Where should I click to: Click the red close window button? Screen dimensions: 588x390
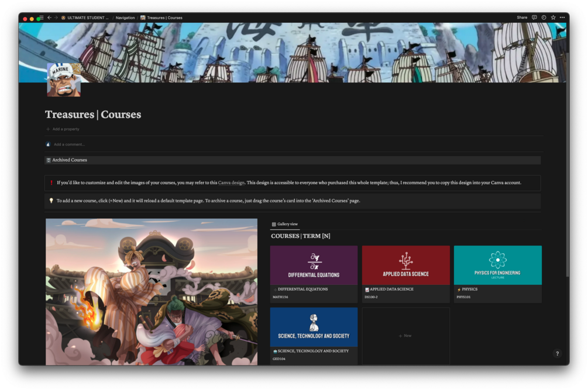(25, 19)
